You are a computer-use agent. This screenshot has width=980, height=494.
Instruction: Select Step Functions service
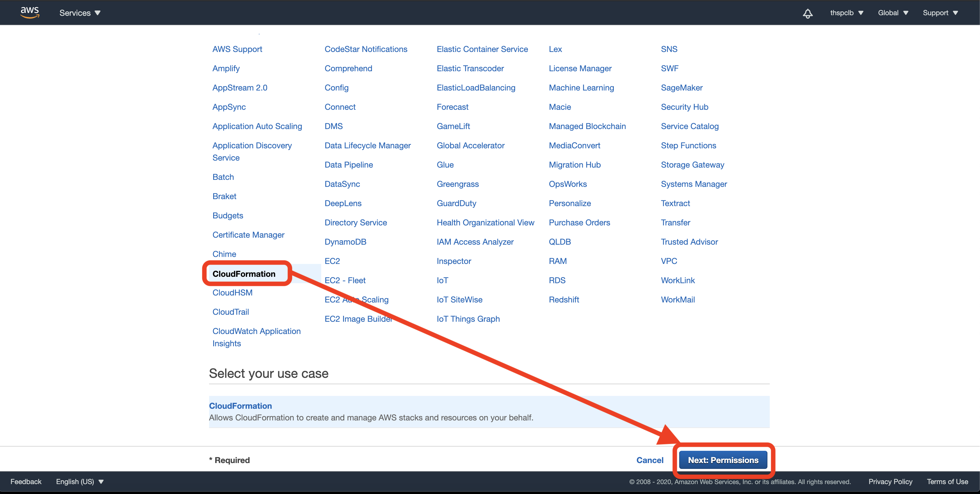click(689, 146)
